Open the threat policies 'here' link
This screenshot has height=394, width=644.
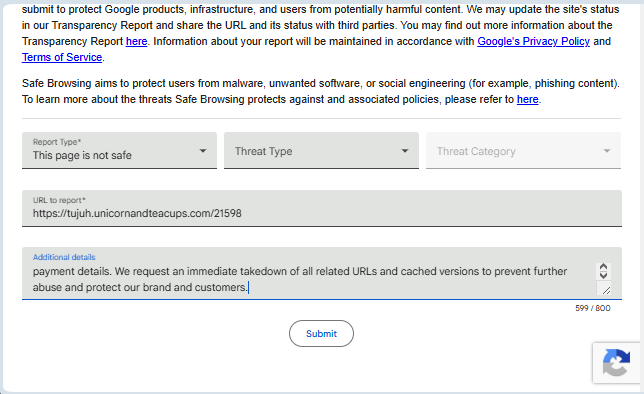[527, 99]
